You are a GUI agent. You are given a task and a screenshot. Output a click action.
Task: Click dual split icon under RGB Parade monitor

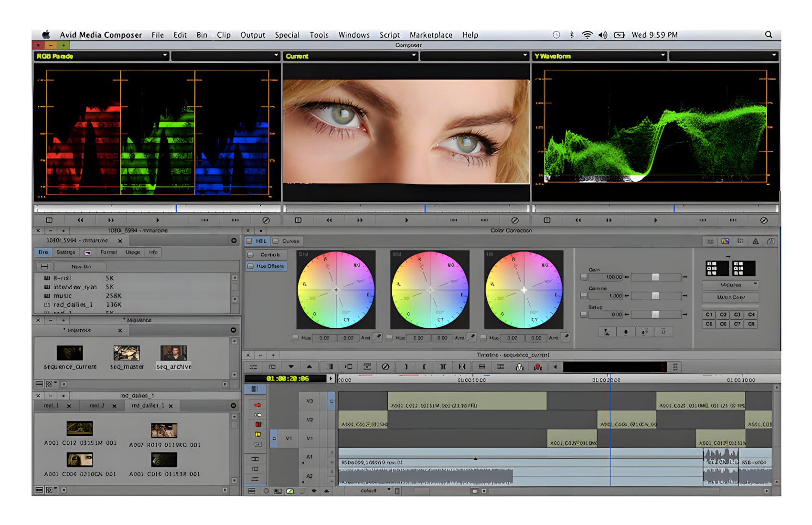point(49,220)
